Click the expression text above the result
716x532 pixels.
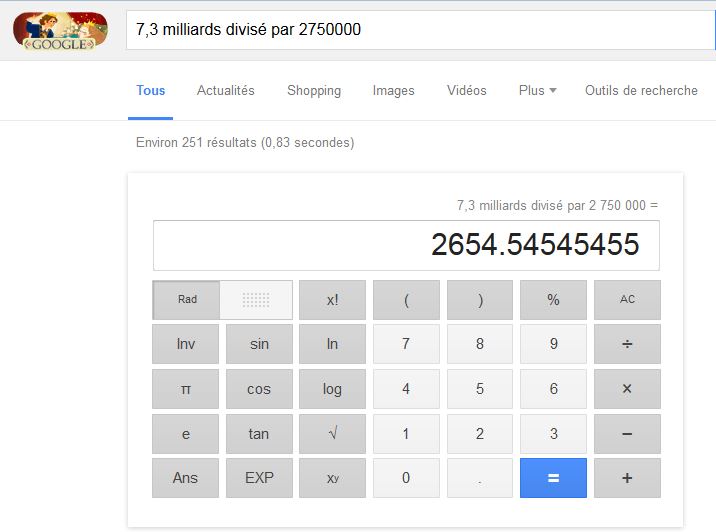pyautogui.click(x=558, y=205)
